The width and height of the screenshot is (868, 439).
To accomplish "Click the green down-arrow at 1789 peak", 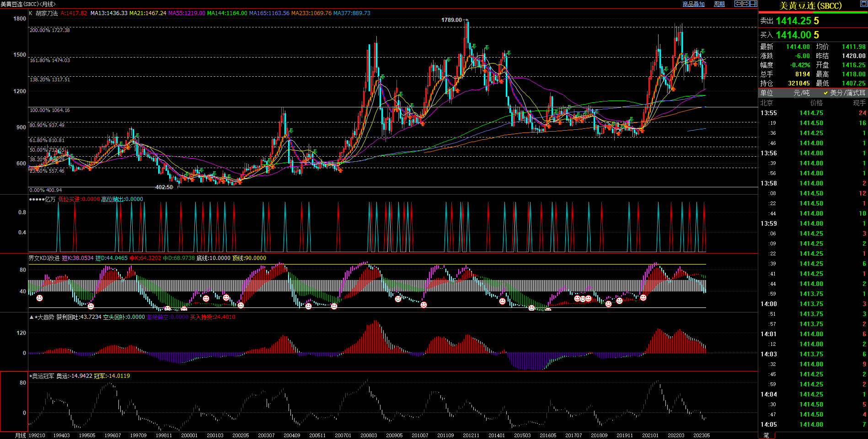I will pyautogui.click(x=474, y=47).
